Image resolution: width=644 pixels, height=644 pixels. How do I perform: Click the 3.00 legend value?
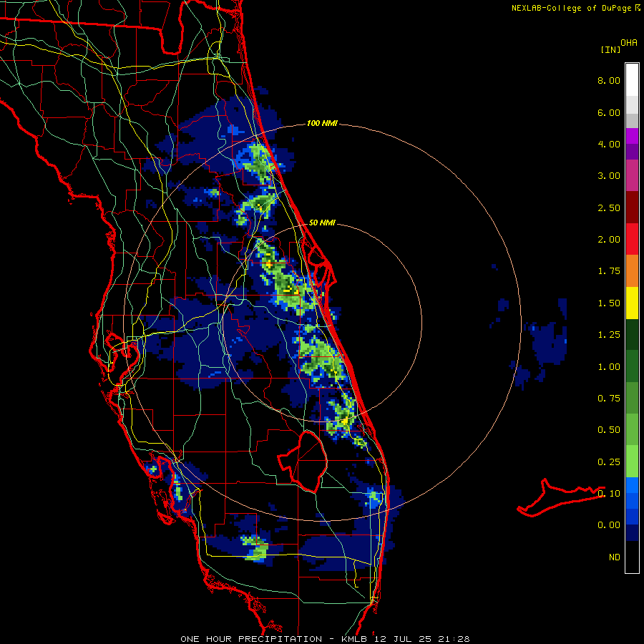click(x=609, y=176)
